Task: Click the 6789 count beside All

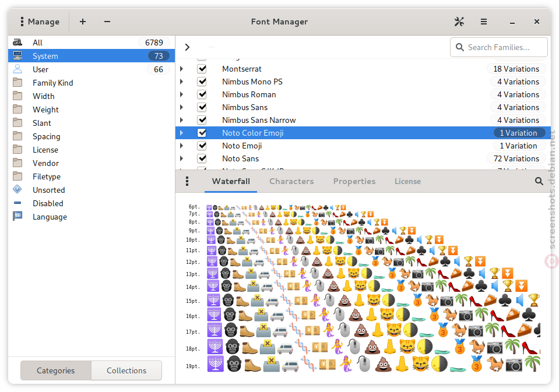Action: pos(154,43)
